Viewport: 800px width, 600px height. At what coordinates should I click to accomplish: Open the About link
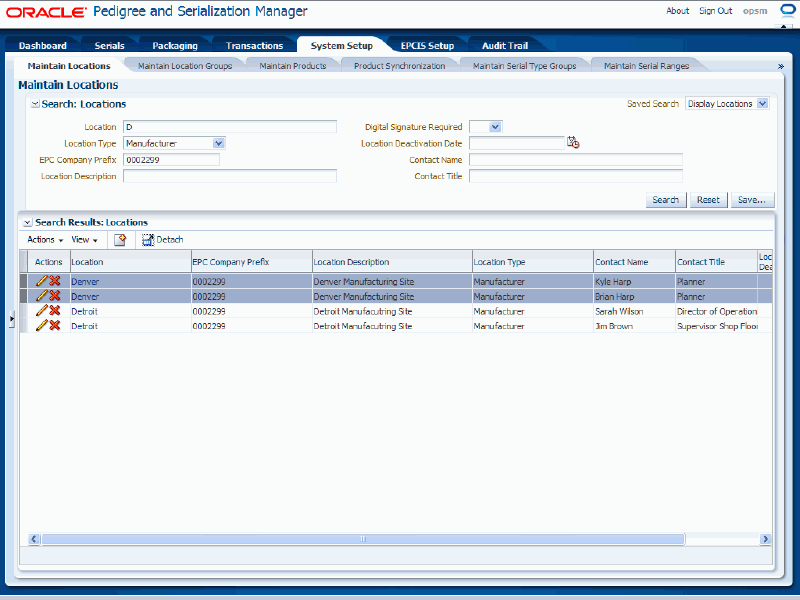(x=677, y=11)
